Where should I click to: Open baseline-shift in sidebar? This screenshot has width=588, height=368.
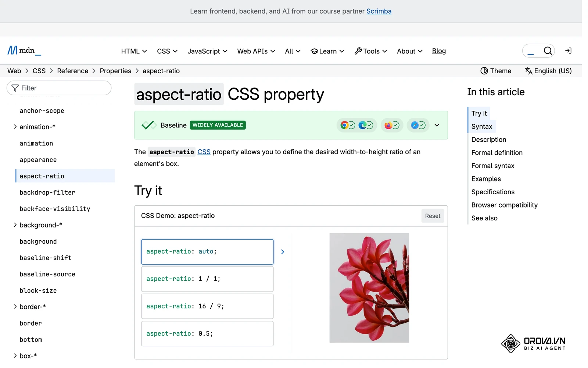click(46, 258)
